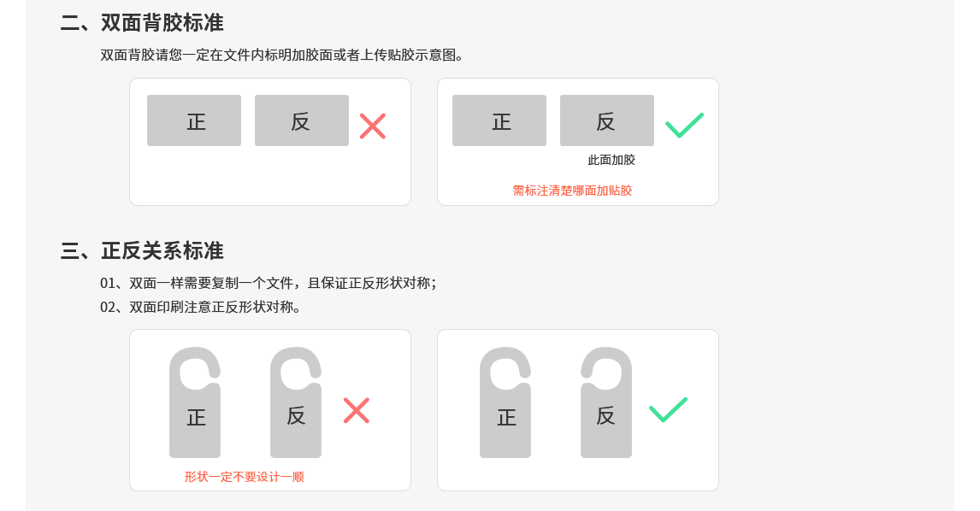Viewport: 980px width, 511px height.
Task: Click the 正 rectangle in the wrong adhesive card
Action: [194, 120]
